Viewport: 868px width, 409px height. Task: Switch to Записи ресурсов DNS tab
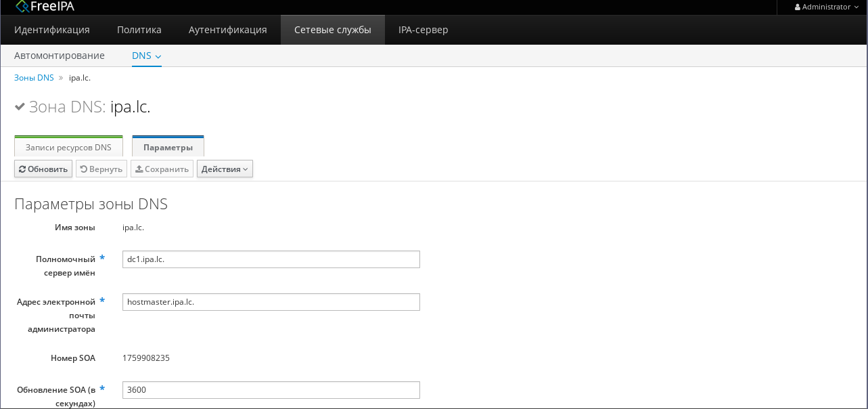(68, 147)
